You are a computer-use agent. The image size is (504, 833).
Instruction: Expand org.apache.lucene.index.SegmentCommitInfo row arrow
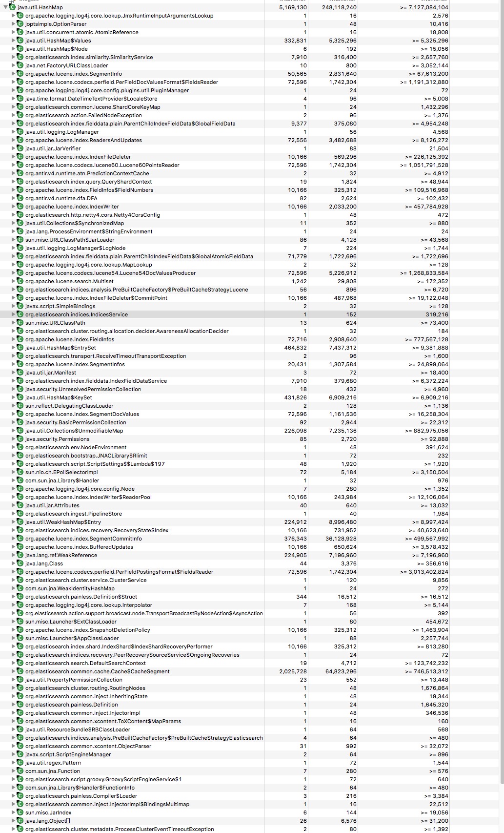coord(13,539)
